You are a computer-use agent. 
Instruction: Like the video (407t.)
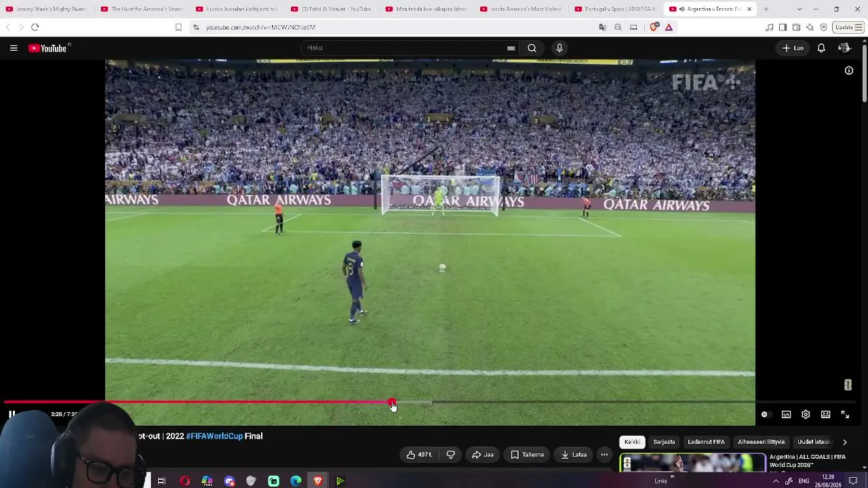click(x=419, y=455)
